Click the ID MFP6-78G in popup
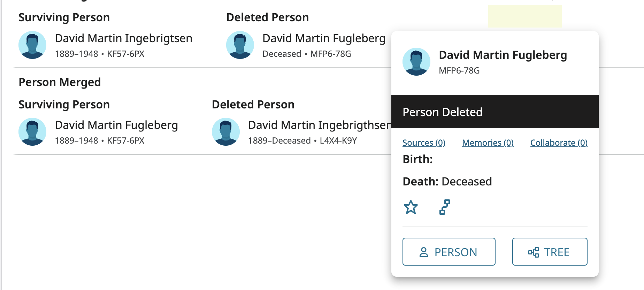 (x=459, y=71)
